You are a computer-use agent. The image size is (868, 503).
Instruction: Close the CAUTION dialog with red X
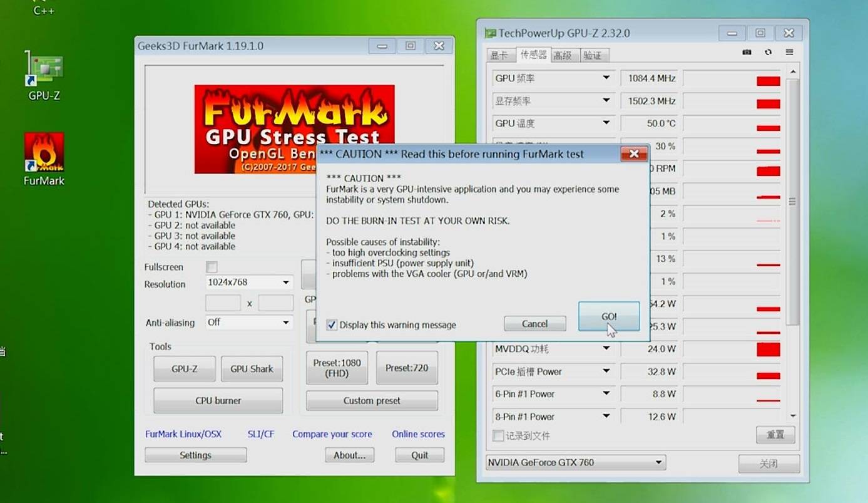pos(633,154)
